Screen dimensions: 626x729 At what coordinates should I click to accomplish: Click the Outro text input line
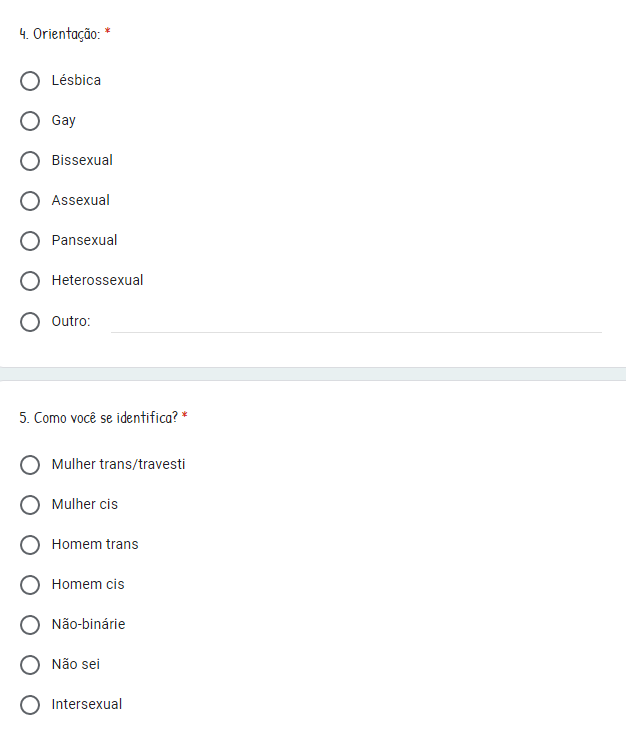tap(355, 322)
